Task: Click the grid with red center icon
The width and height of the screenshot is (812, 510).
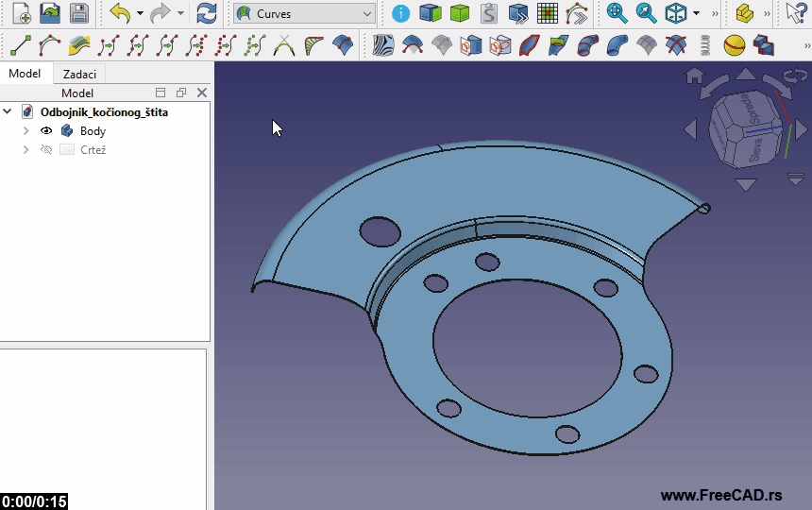Action: (x=548, y=13)
